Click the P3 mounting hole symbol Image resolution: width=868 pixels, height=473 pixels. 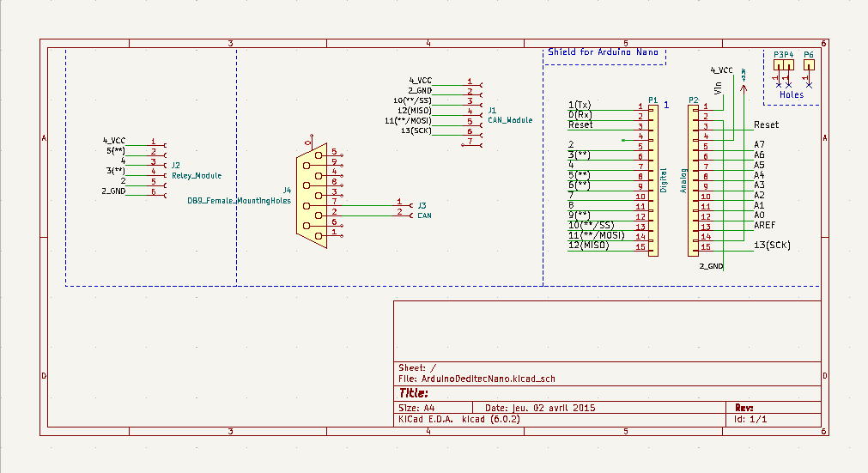click(779, 65)
